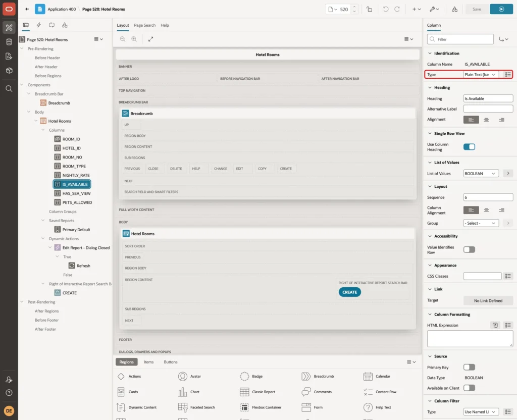The height and width of the screenshot is (420, 517).
Task: Set column alignment to right
Action: [x=501, y=210]
